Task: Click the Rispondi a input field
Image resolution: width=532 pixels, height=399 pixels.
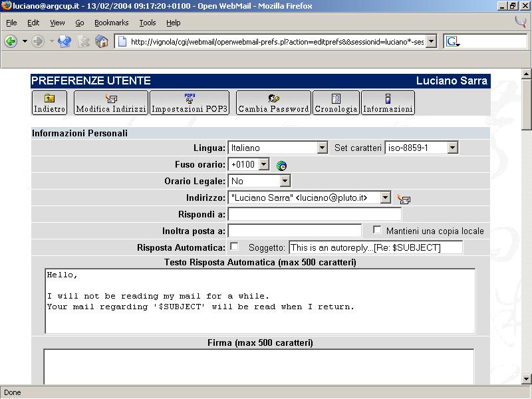Action: (x=315, y=214)
